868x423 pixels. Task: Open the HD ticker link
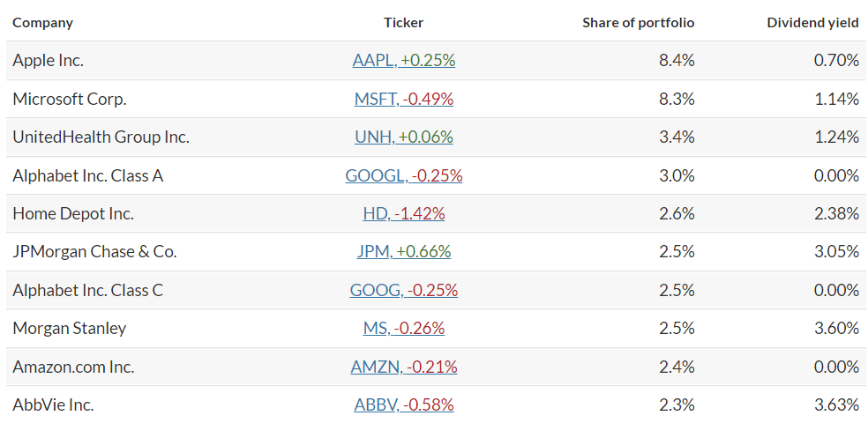(403, 213)
